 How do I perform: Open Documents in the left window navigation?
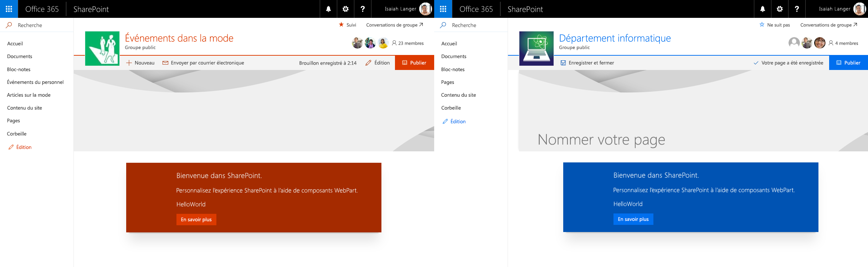[x=20, y=56]
